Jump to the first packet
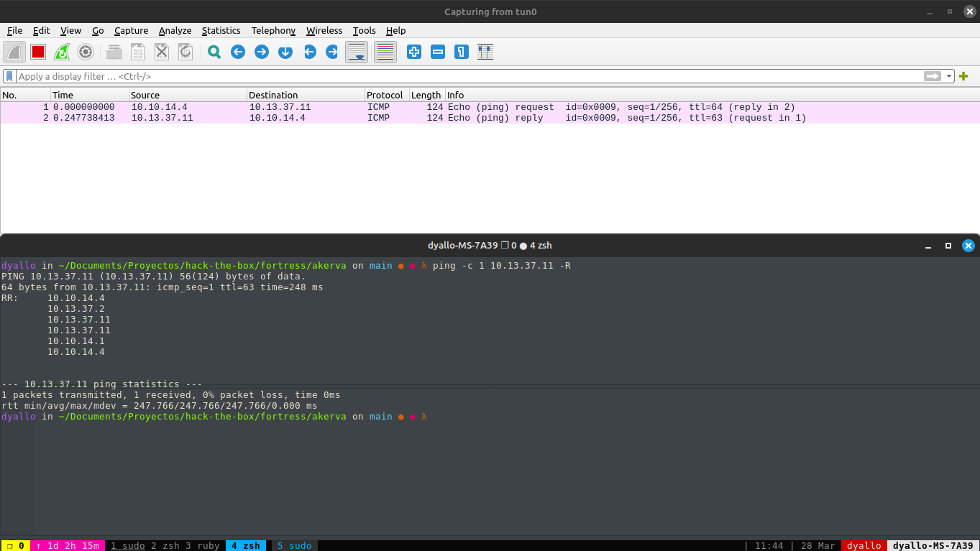 pos(310,52)
